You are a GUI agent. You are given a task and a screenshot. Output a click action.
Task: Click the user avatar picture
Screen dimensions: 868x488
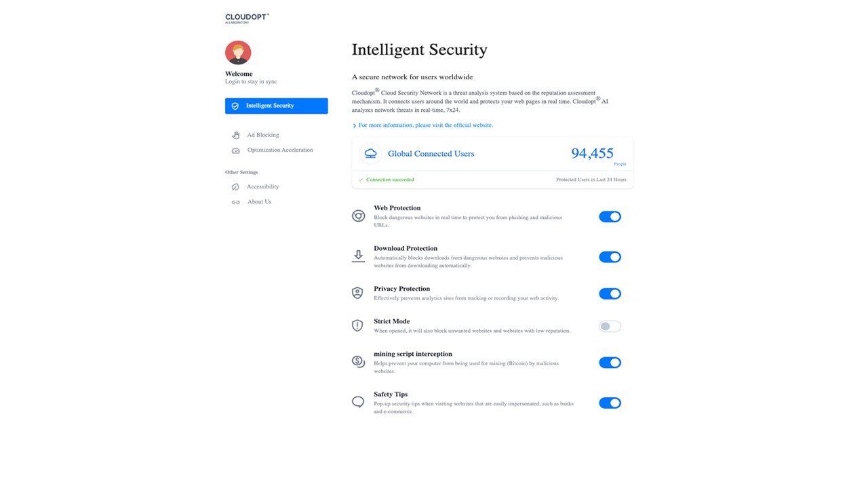(x=238, y=53)
